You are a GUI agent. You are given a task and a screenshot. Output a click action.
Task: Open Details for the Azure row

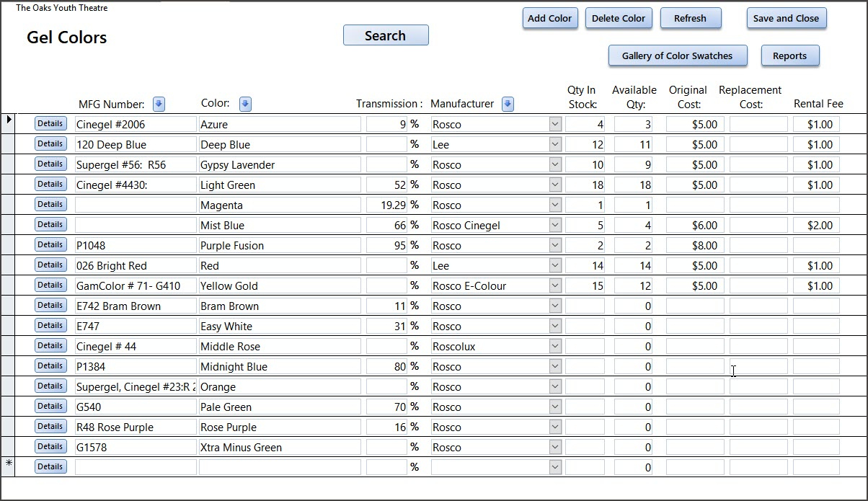(x=50, y=124)
